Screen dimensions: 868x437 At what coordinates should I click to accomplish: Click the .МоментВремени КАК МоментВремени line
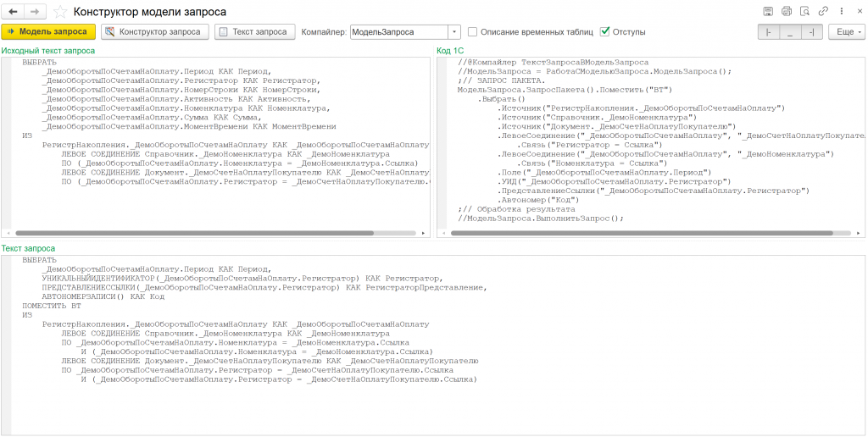click(x=189, y=127)
